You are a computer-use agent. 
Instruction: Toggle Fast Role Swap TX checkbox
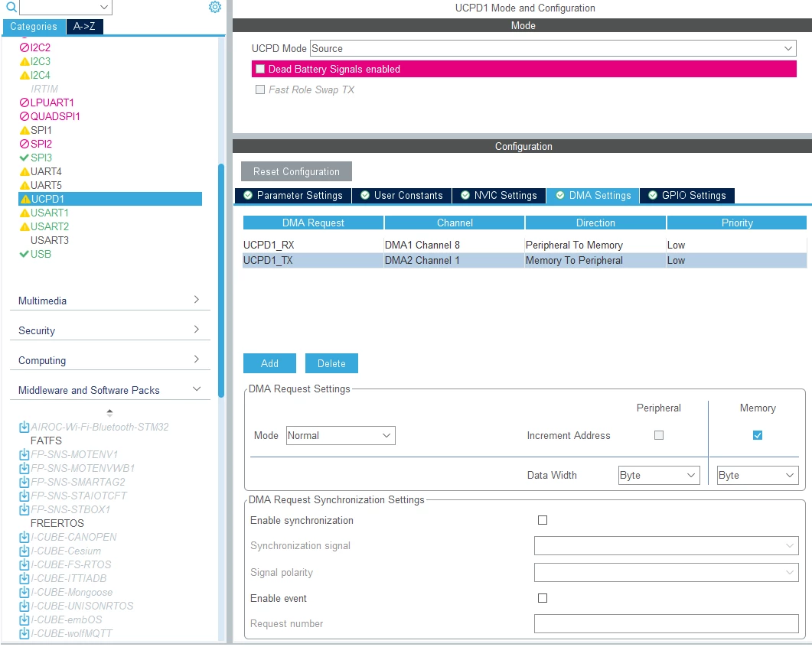coord(260,89)
